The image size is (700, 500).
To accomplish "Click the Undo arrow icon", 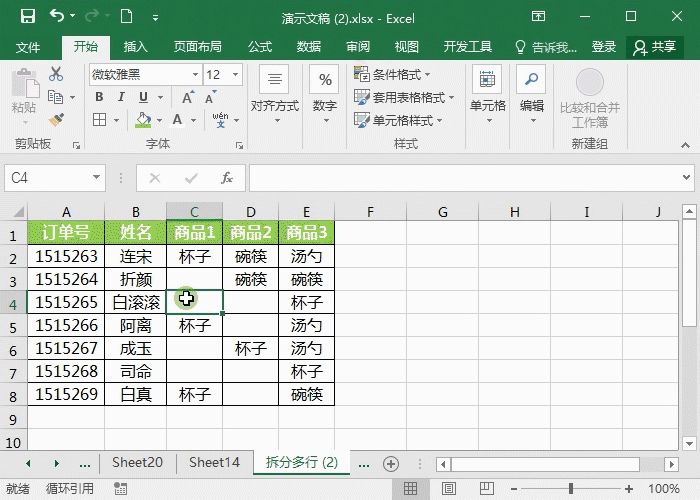I will [56, 17].
